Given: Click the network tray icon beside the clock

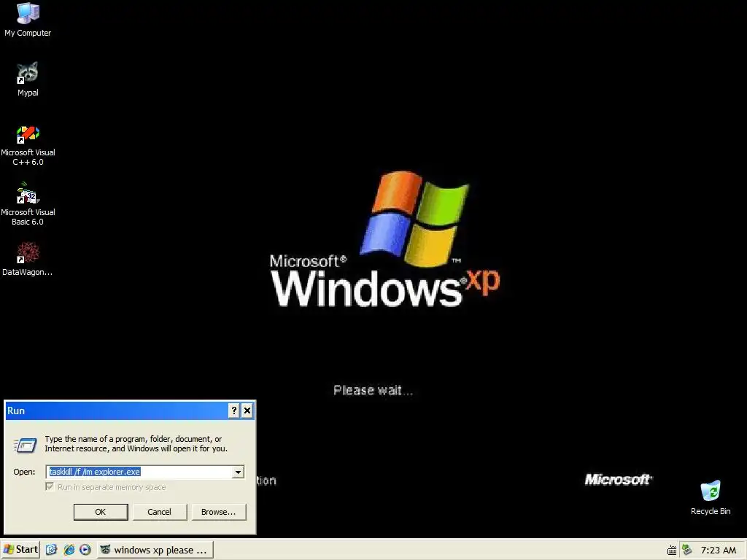Looking at the screenshot, I should tap(686, 550).
